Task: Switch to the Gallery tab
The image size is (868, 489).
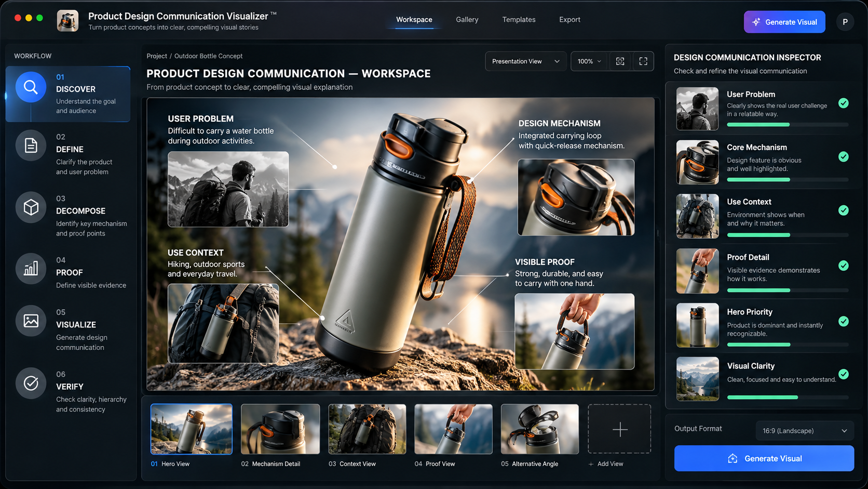Action: (x=467, y=20)
